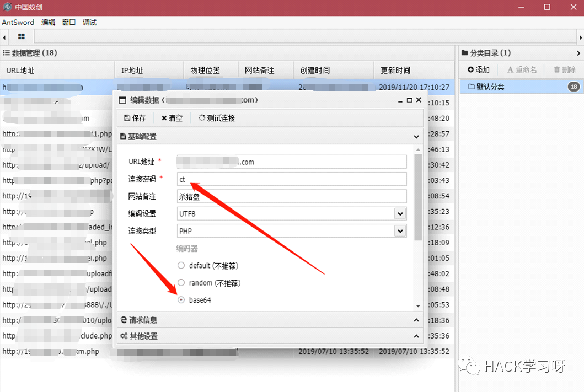Select the row ending clude.php
Image resolution: width=584 pixels, height=392 pixels.
57,336
